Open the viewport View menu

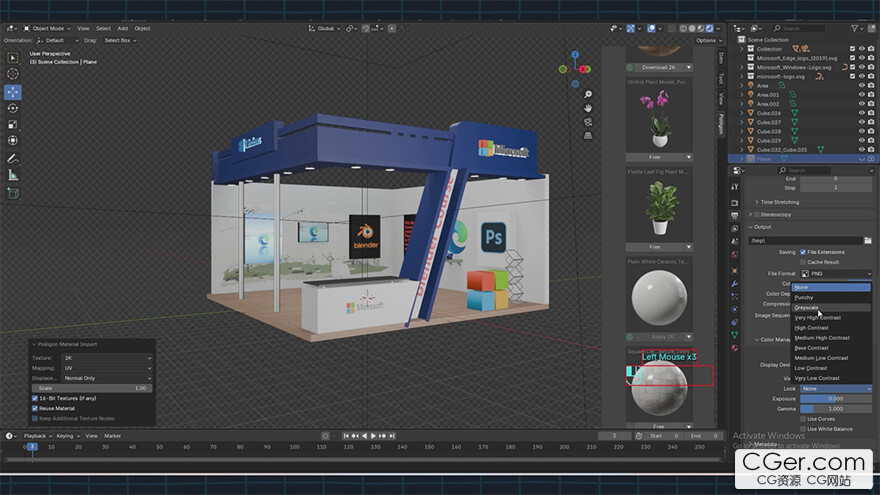83,29
